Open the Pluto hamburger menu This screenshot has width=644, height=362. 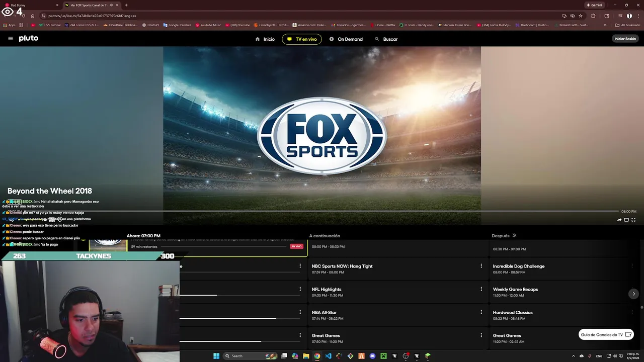[11, 39]
